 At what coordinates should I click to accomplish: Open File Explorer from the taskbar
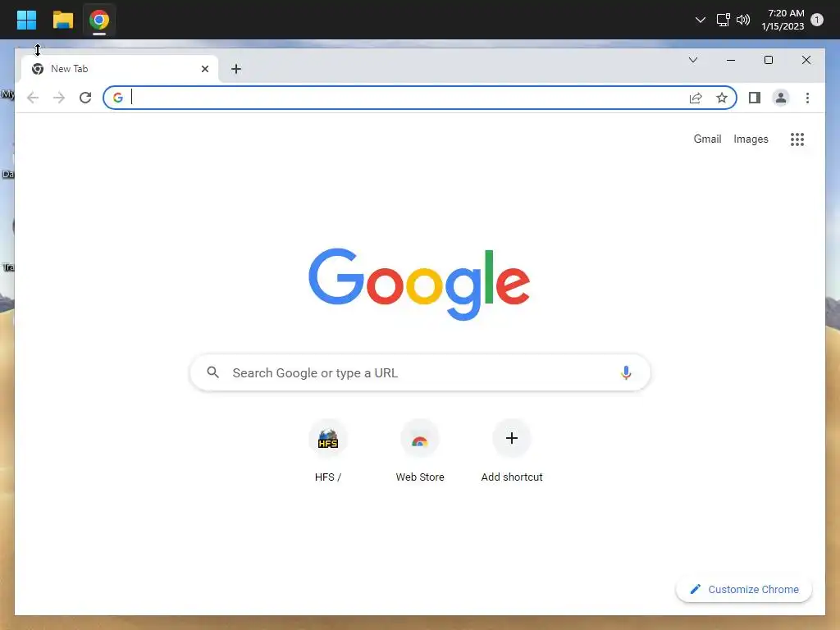62,20
